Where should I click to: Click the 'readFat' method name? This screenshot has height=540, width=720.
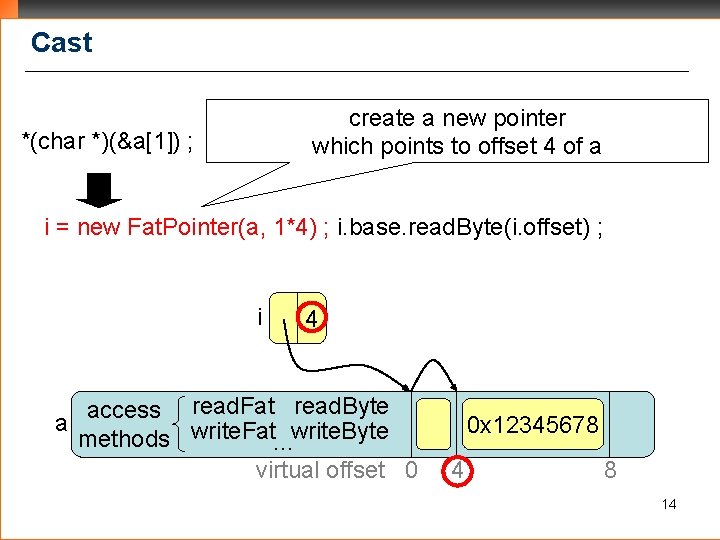233,406
